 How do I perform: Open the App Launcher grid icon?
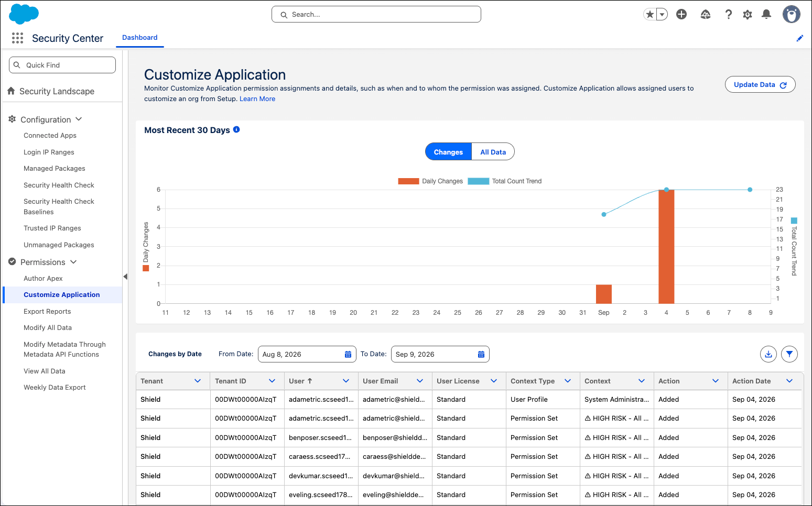18,38
